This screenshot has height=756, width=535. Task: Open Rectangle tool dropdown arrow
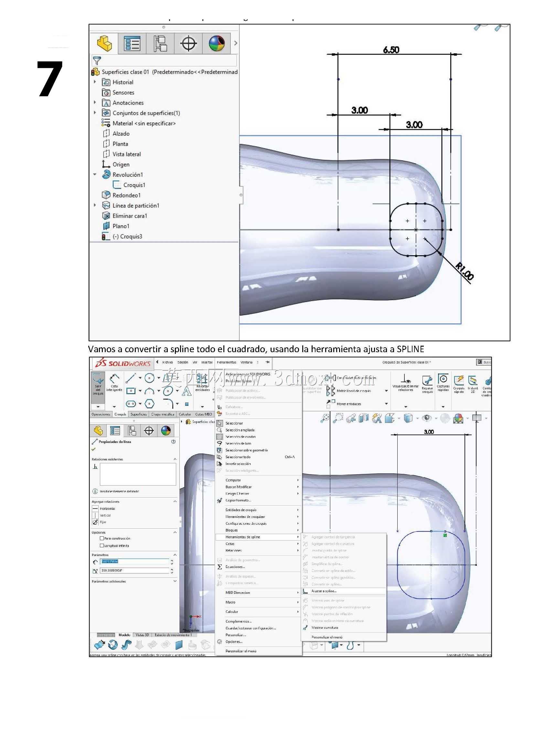pos(140,391)
